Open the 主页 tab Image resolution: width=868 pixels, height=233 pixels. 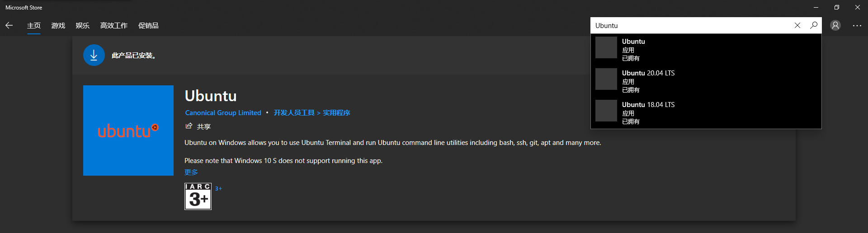pyautogui.click(x=34, y=26)
